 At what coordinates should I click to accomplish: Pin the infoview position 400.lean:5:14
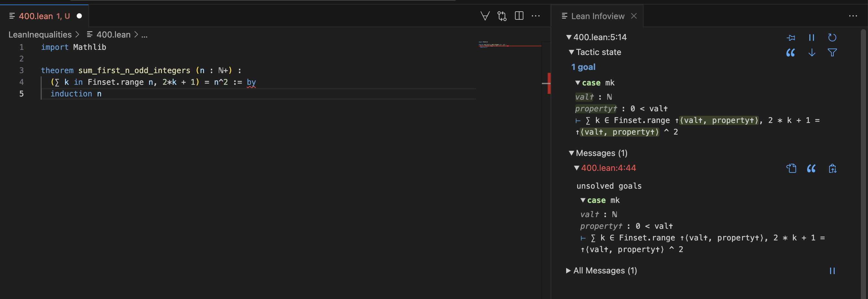[791, 38]
